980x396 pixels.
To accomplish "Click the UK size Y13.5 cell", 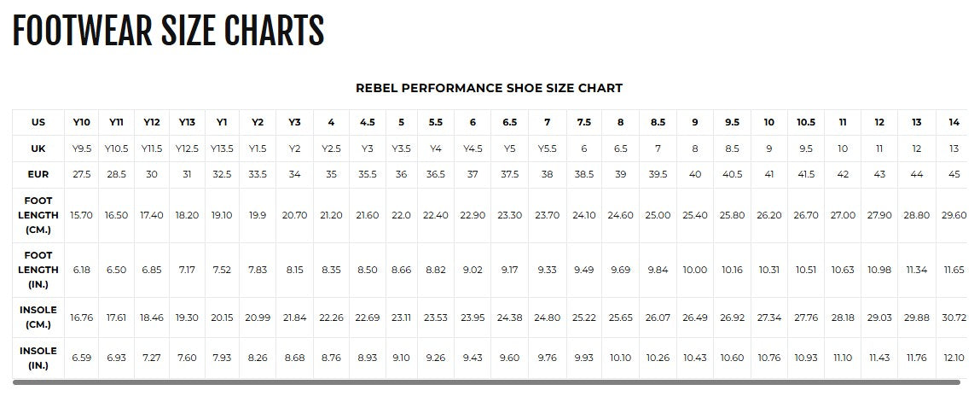I will pyautogui.click(x=222, y=148).
